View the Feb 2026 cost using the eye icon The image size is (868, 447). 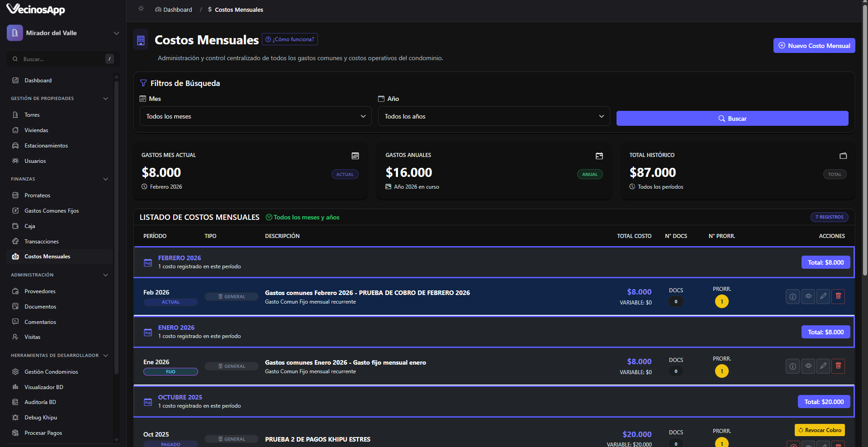coord(808,296)
